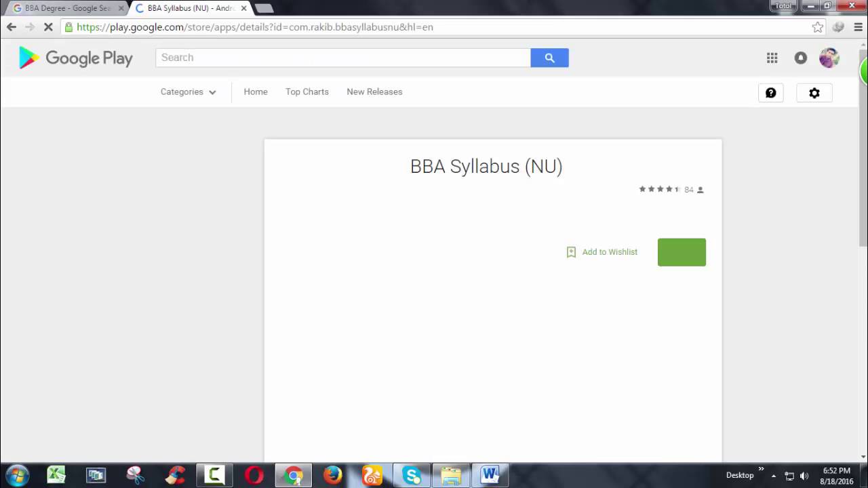
Task: Show hidden tray icons arrow
Action: tap(774, 476)
